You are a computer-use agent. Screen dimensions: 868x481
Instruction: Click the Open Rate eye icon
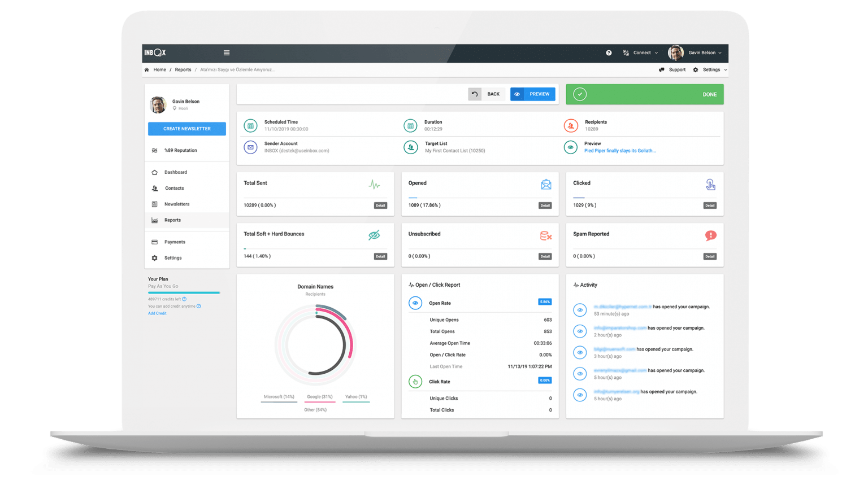click(x=415, y=303)
